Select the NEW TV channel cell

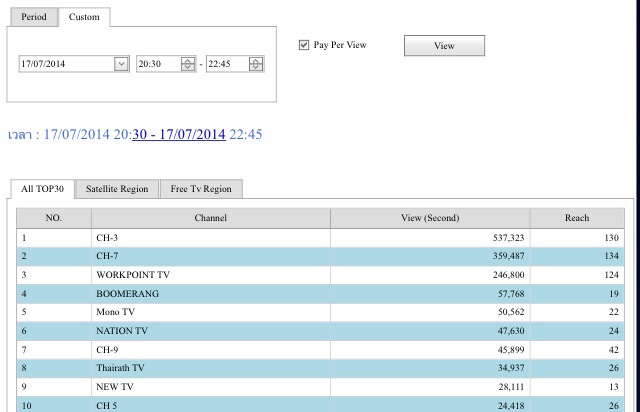click(x=211, y=387)
